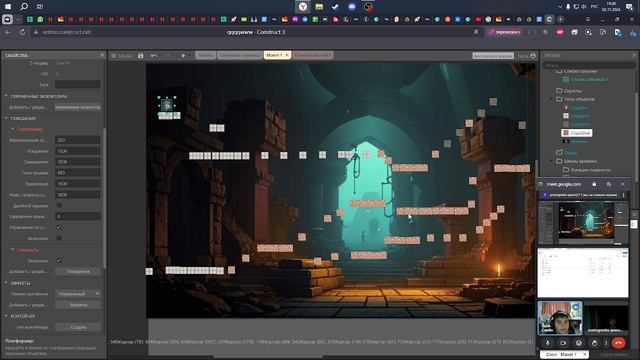Open Yandex Browser from the taskbar
The image size is (640, 360).
pyautogui.click(x=302, y=7)
